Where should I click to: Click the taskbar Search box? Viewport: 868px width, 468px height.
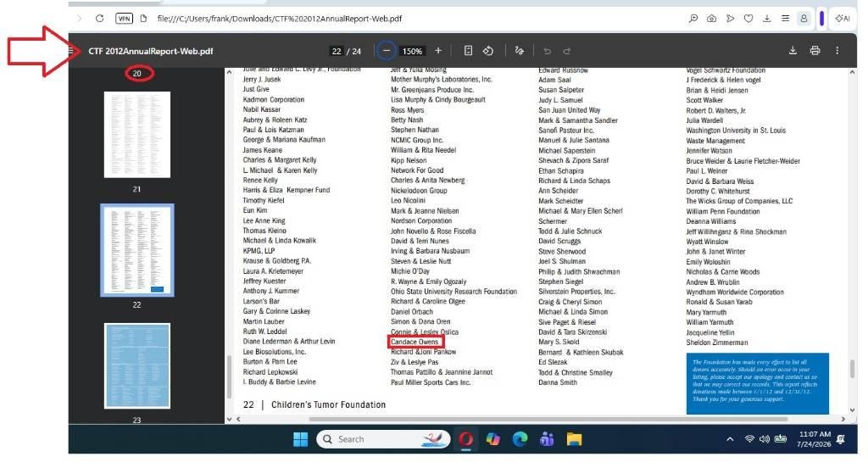pyautogui.click(x=383, y=439)
